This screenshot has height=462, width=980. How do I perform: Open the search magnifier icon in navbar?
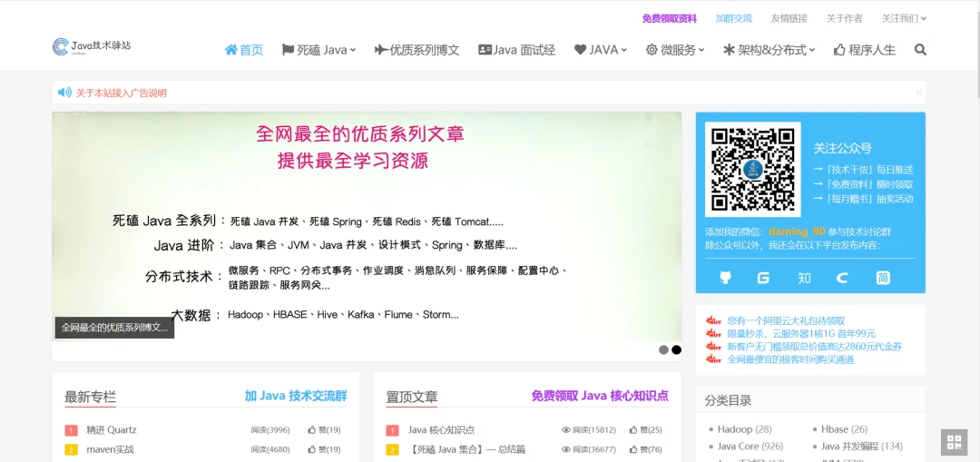[x=920, y=50]
